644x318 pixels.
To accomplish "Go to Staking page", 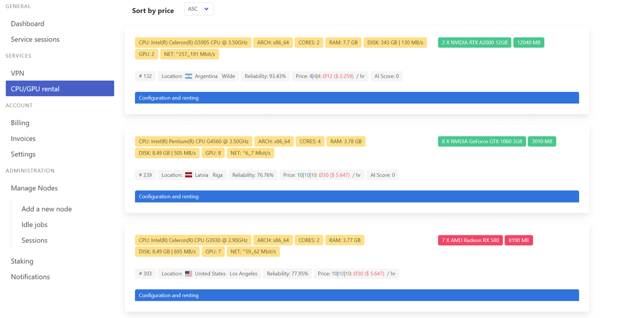I will (22, 261).
